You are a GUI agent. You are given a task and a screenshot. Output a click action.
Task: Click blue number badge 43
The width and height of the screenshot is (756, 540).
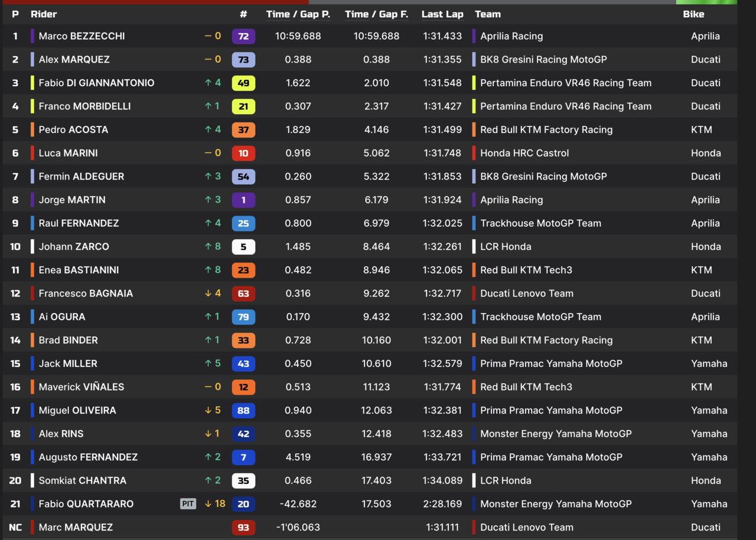tap(243, 363)
